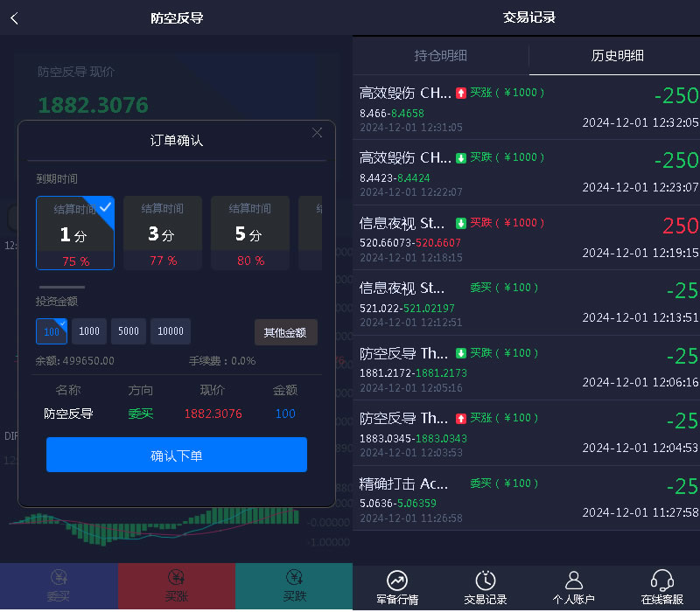Choose investment amount 5000
This screenshot has width=700, height=612.
coord(129,331)
